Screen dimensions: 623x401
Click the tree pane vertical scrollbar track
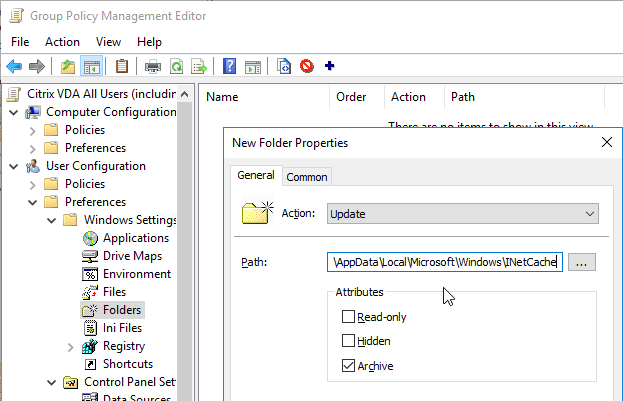click(x=184, y=250)
